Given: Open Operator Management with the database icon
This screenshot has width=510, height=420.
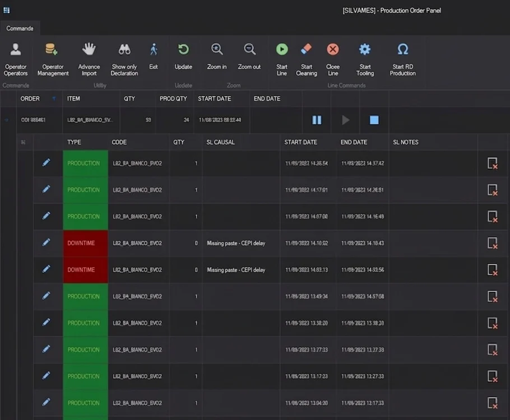Looking at the screenshot, I should pos(53,59).
